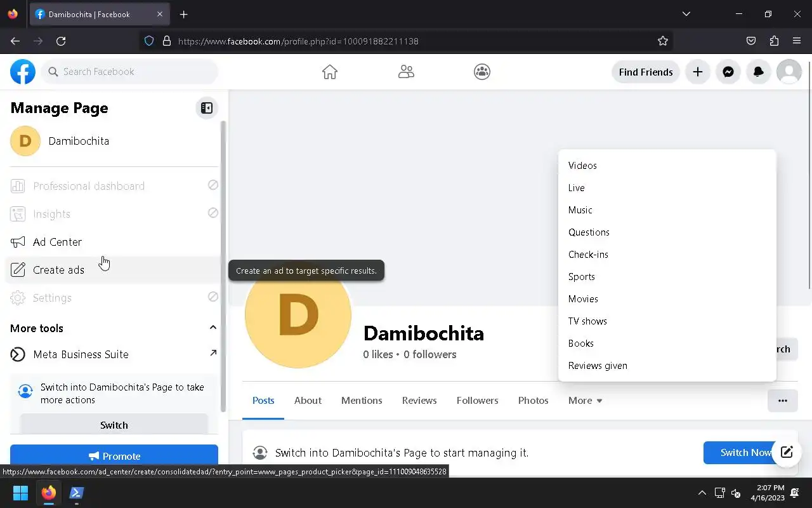The height and width of the screenshot is (508, 812).
Task: Click the Firefox taskbar icon
Action: [48, 493]
